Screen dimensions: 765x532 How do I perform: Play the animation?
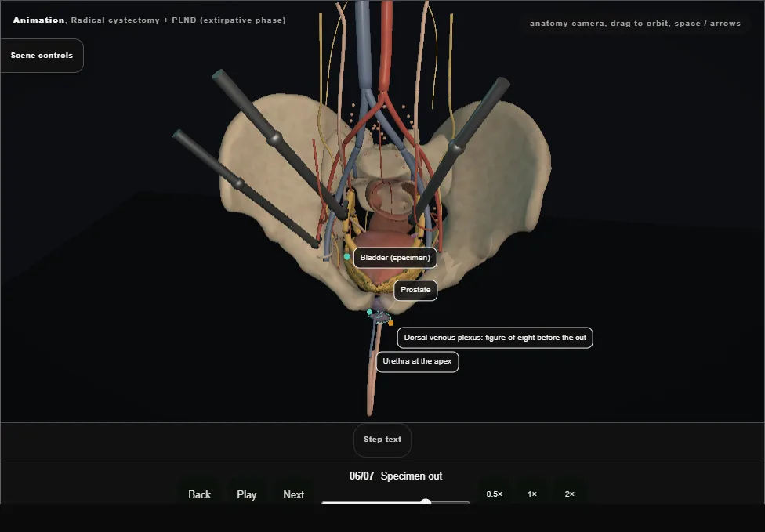247,494
